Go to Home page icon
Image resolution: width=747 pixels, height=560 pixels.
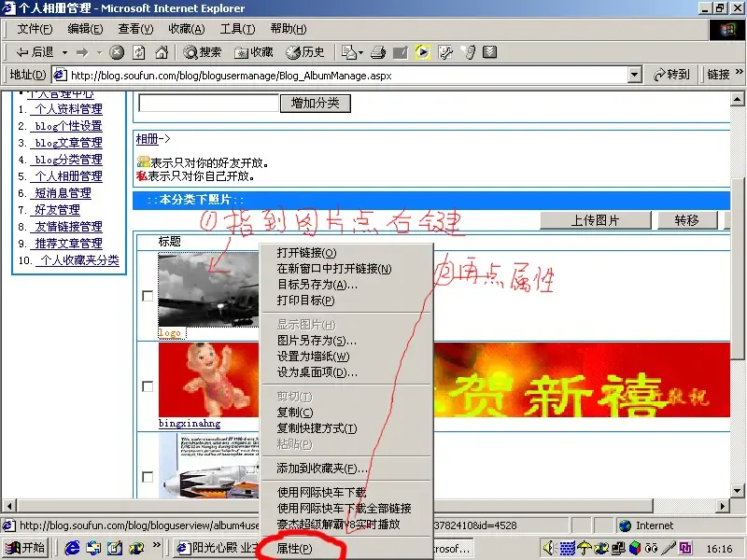coord(161,52)
